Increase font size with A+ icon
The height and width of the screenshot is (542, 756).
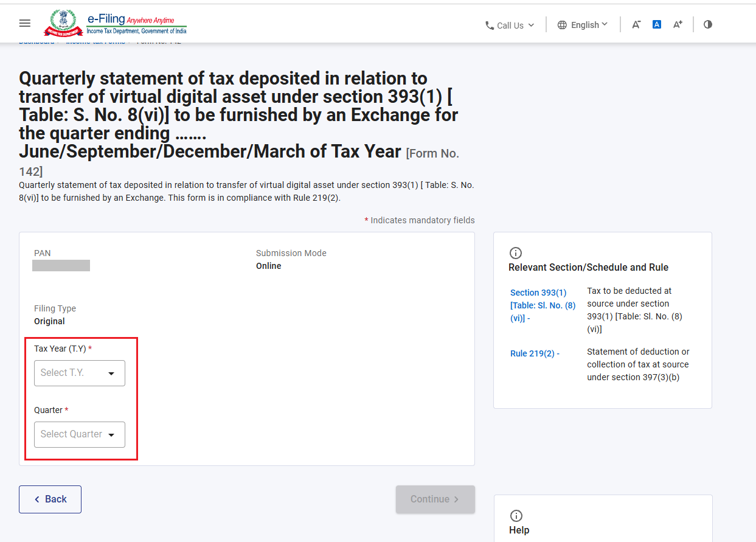pos(678,24)
